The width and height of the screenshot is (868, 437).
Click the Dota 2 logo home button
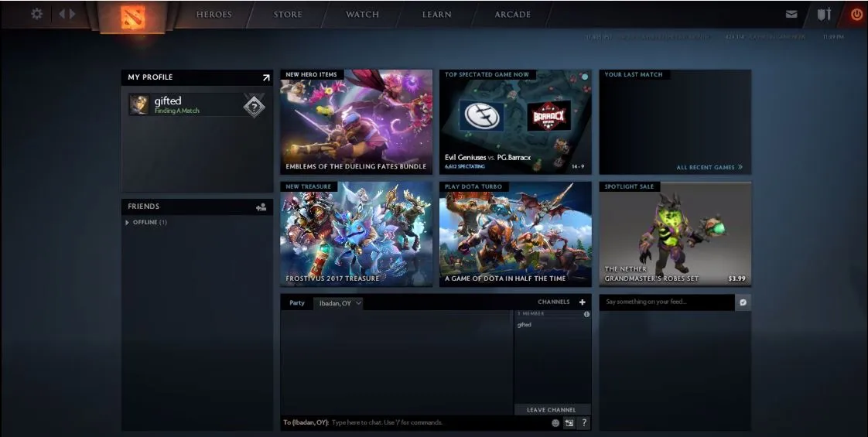[x=133, y=16]
